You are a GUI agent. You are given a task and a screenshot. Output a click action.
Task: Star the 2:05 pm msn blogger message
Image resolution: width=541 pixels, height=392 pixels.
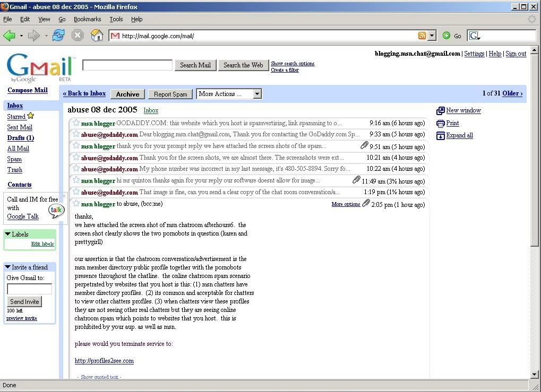tap(76, 203)
